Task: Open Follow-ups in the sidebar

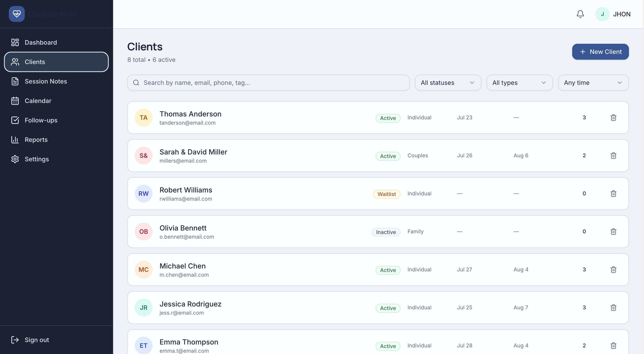Action: pos(56,120)
